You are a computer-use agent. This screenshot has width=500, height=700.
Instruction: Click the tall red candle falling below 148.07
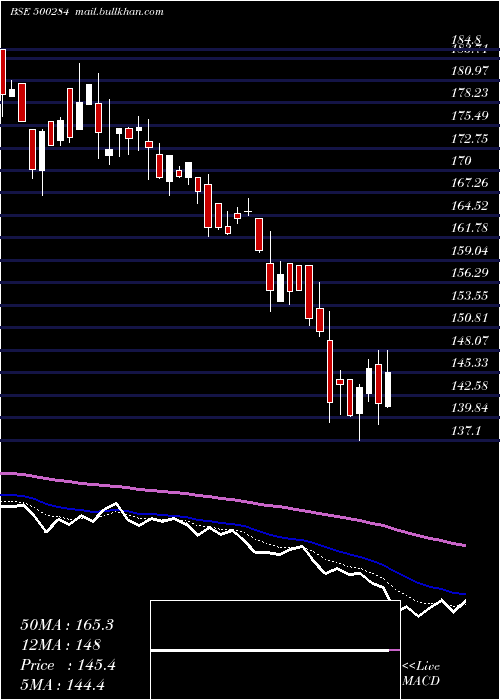pos(330,371)
